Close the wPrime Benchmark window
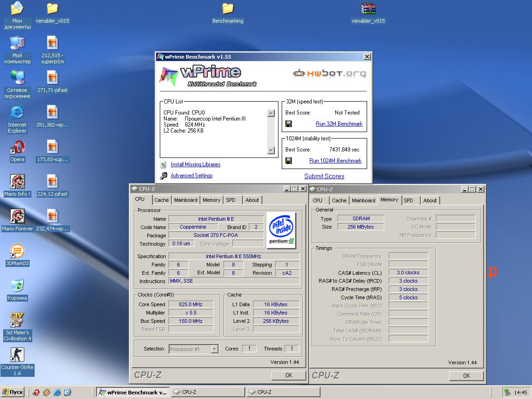Screen dimensions: 532x399 coord(367,57)
